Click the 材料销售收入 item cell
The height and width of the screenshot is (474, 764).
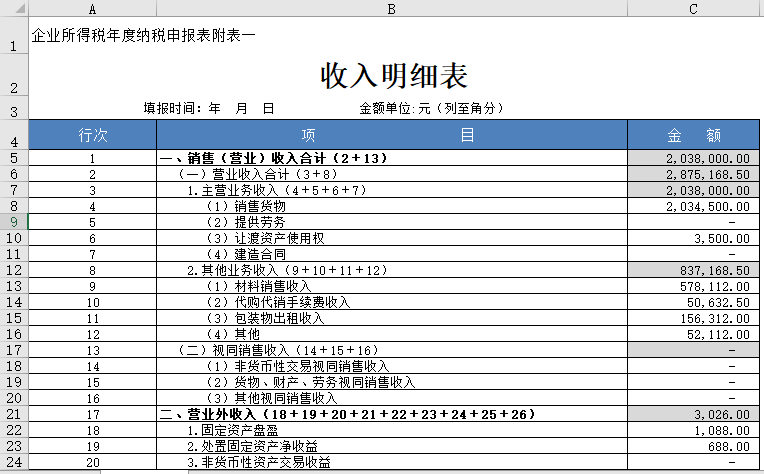pyautogui.click(x=391, y=286)
